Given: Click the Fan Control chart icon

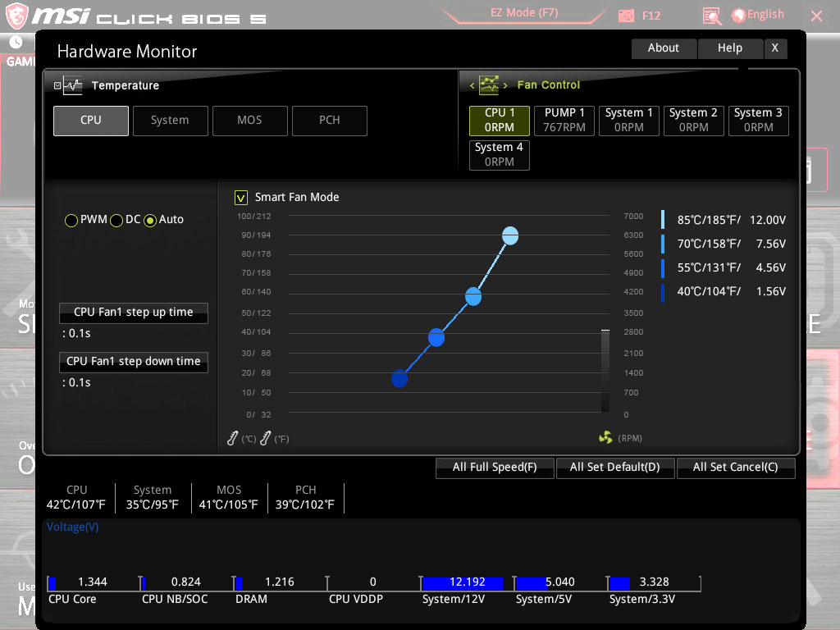Looking at the screenshot, I should (x=489, y=84).
